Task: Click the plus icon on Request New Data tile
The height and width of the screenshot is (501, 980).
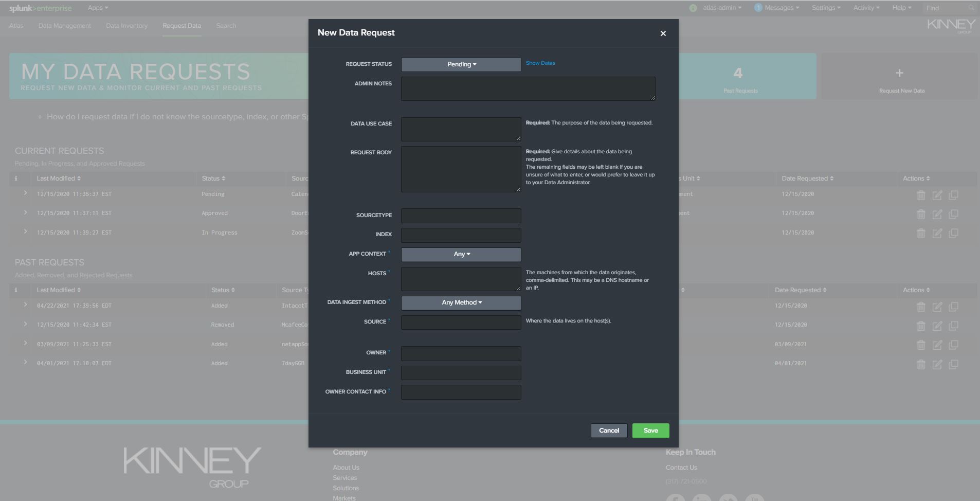Action: point(900,73)
